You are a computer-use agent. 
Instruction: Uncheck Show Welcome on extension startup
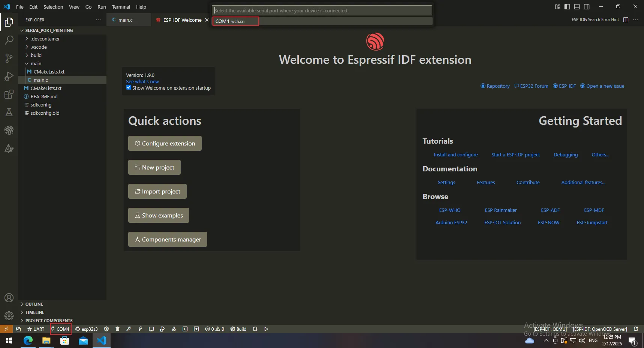click(x=129, y=88)
